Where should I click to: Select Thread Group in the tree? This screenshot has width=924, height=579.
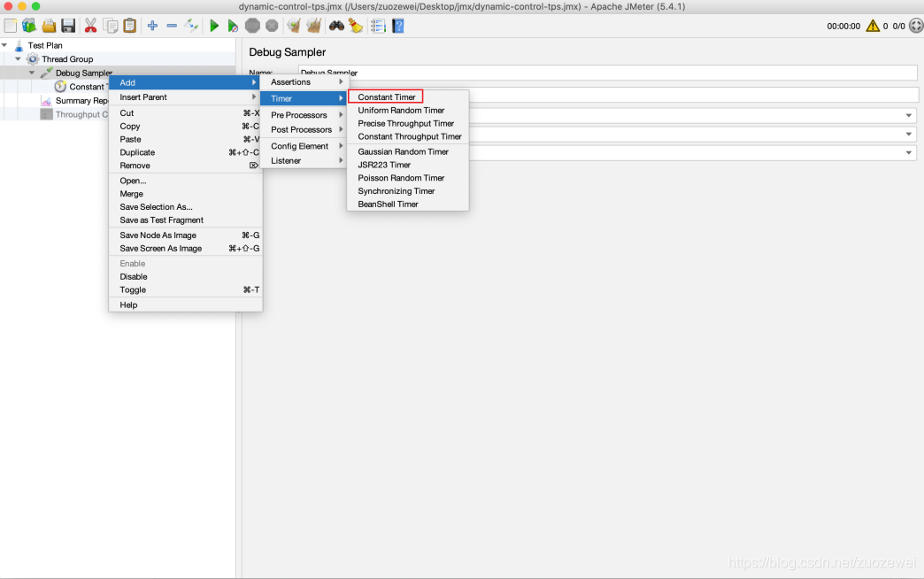[67, 59]
